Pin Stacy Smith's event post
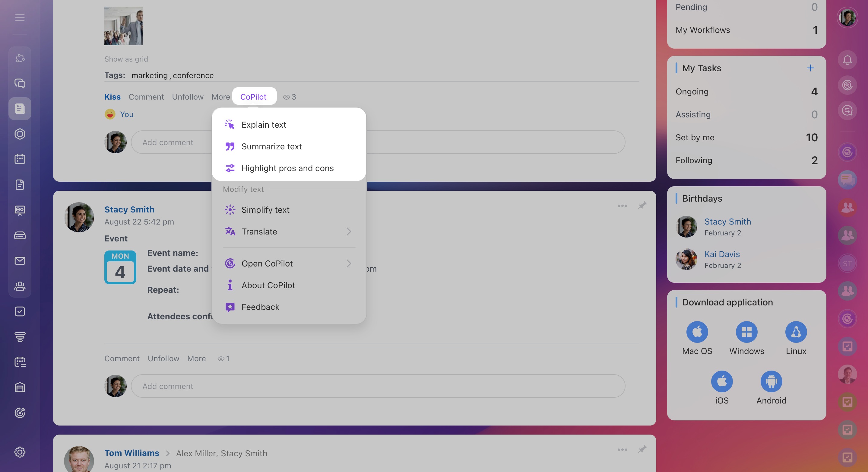 click(642, 205)
